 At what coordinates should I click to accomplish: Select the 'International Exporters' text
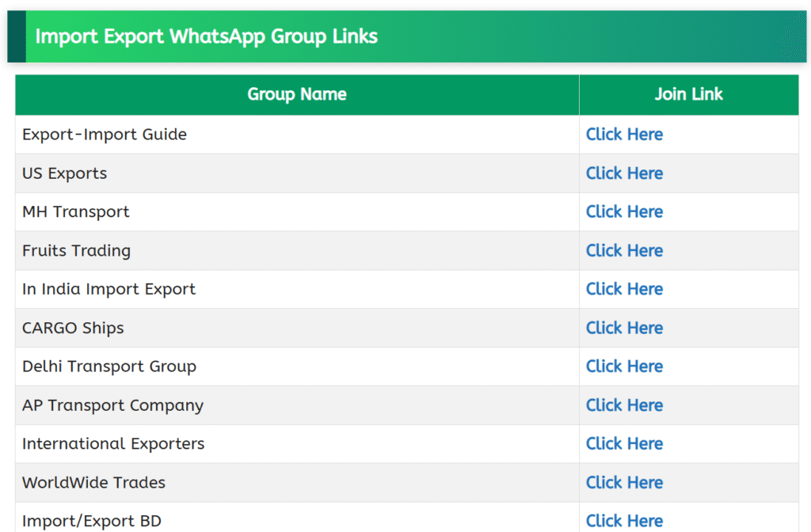113,443
